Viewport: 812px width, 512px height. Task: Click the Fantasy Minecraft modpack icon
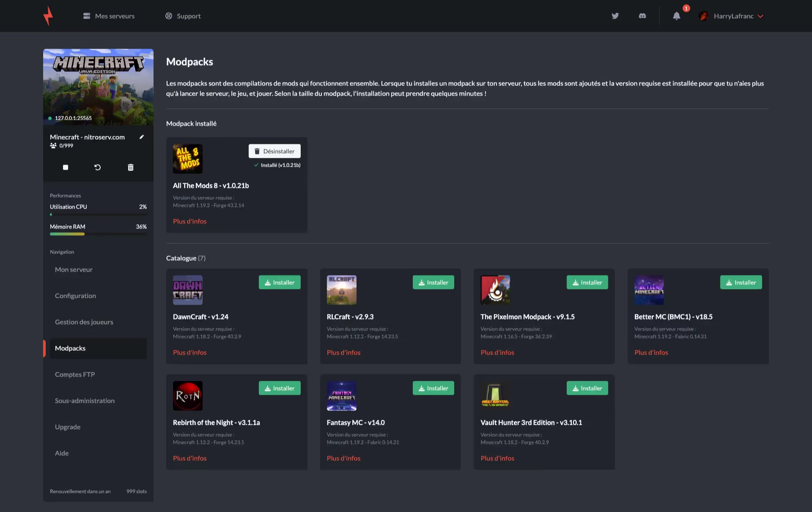pyautogui.click(x=342, y=396)
